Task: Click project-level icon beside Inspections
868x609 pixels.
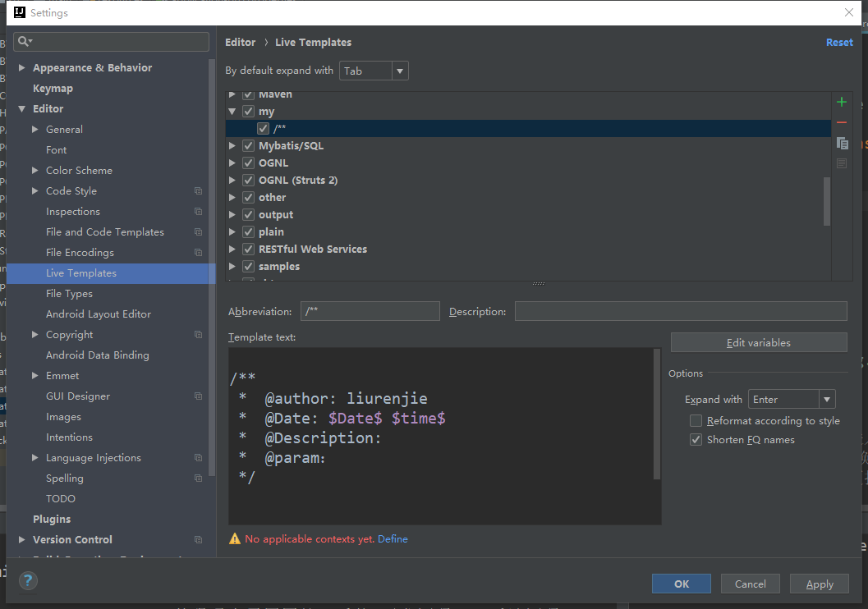Action: click(198, 211)
